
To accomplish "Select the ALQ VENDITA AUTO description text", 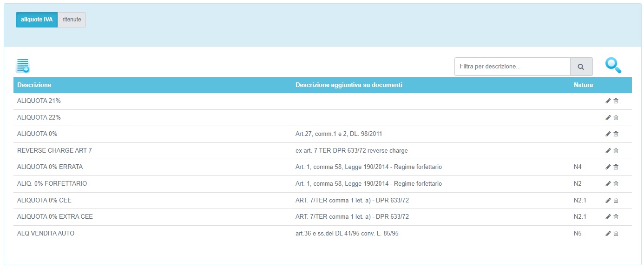I will click(x=46, y=234).
